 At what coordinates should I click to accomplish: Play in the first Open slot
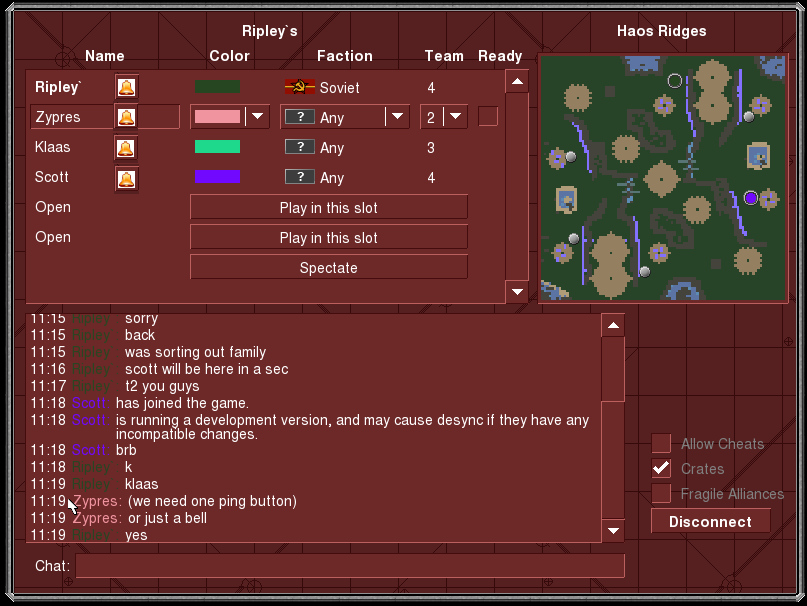[x=329, y=207]
